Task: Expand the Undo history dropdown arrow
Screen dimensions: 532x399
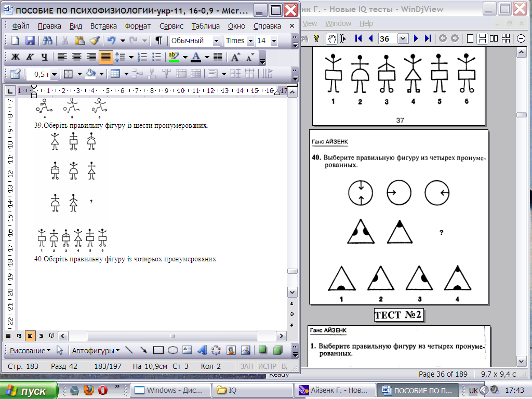Action: tap(123, 41)
